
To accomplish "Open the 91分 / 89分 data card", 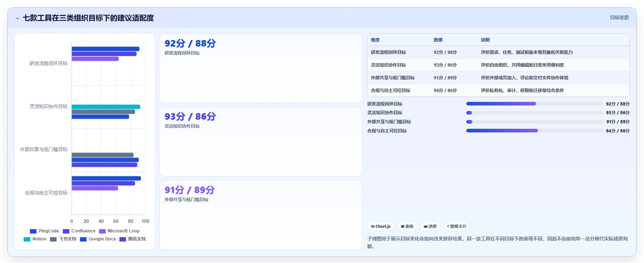I will pos(261,215).
